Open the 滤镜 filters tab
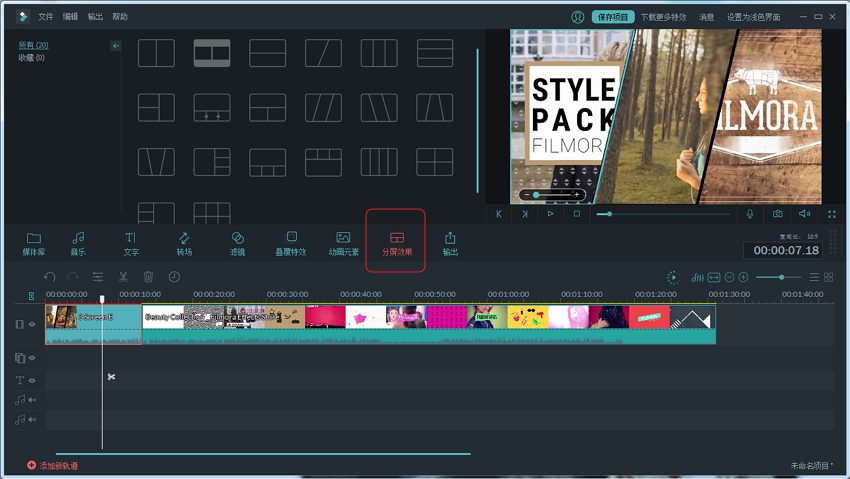Viewport: 850px width, 479px height. 237,244
